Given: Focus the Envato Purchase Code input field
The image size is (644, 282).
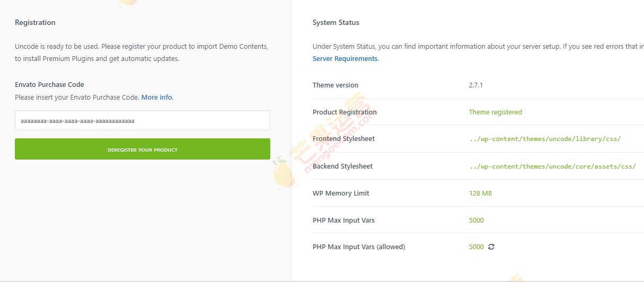Looking at the screenshot, I should [142, 121].
